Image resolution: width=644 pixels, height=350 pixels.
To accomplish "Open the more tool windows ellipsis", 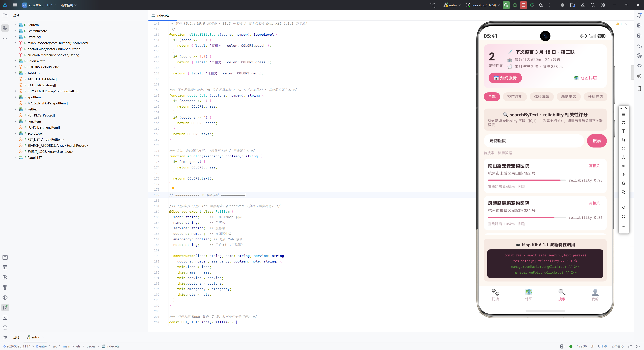I will [5, 38].
